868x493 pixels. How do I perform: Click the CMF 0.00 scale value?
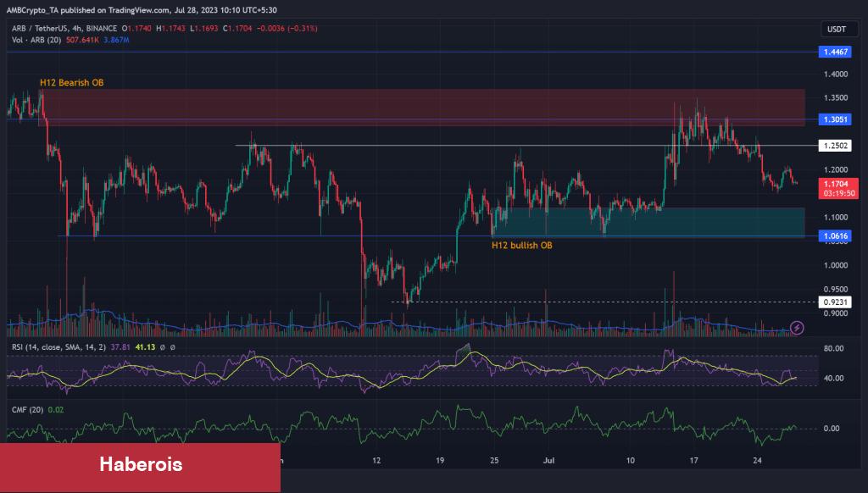[x=832, y=429]
